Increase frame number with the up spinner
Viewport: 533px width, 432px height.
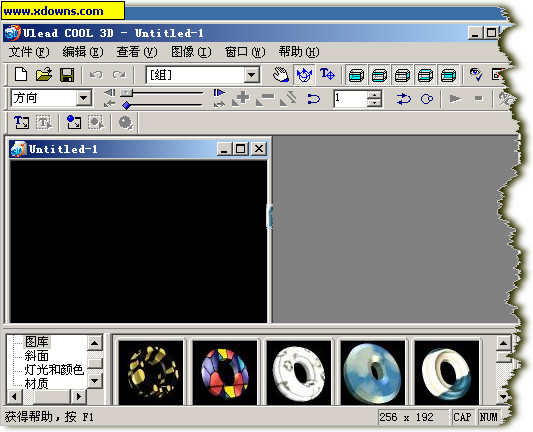375,95
